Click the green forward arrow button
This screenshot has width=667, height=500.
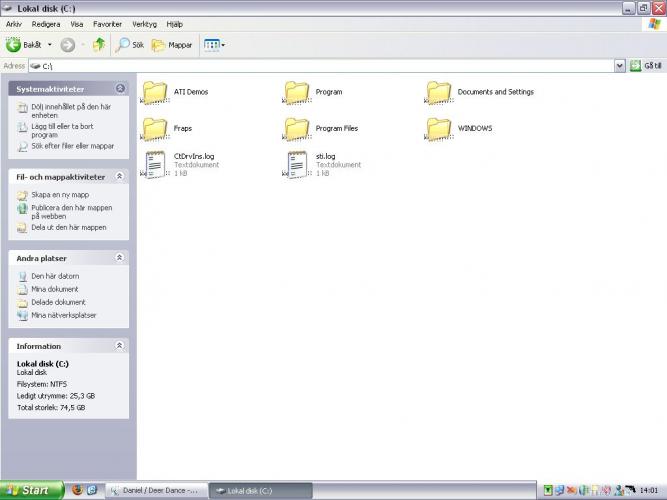coord(68,45)
